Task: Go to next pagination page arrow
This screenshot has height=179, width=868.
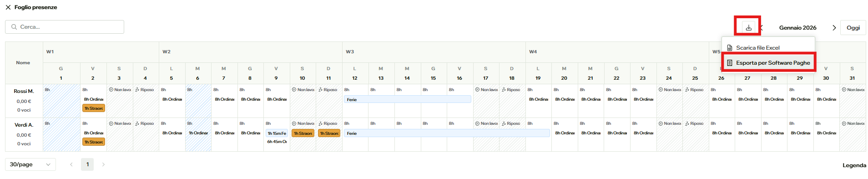Action: click(103, 164)
